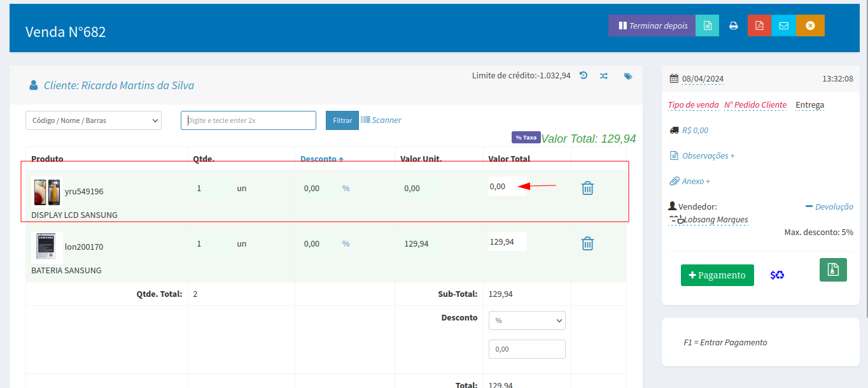Click the blue dollar recycle icon
868x388 pixels.
777,275
